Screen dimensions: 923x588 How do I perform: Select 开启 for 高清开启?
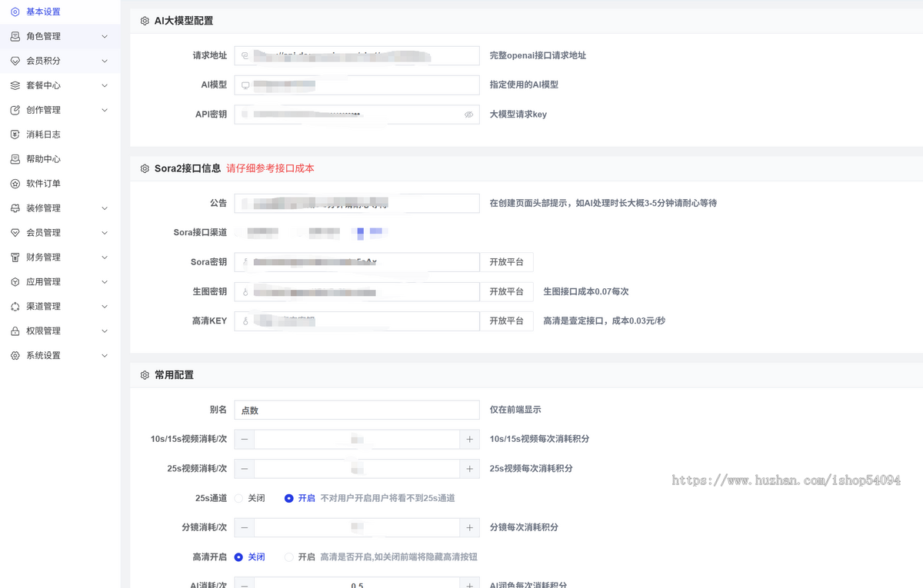point(301,556)
